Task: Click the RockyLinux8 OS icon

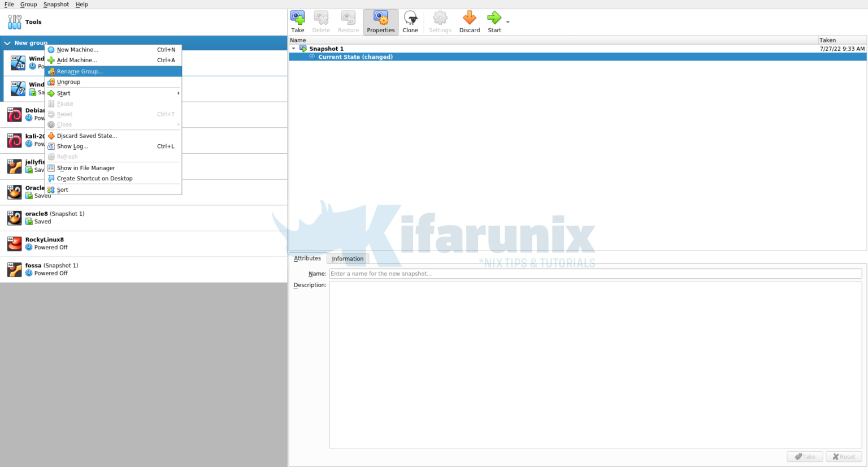Action: tap(15, 244)
